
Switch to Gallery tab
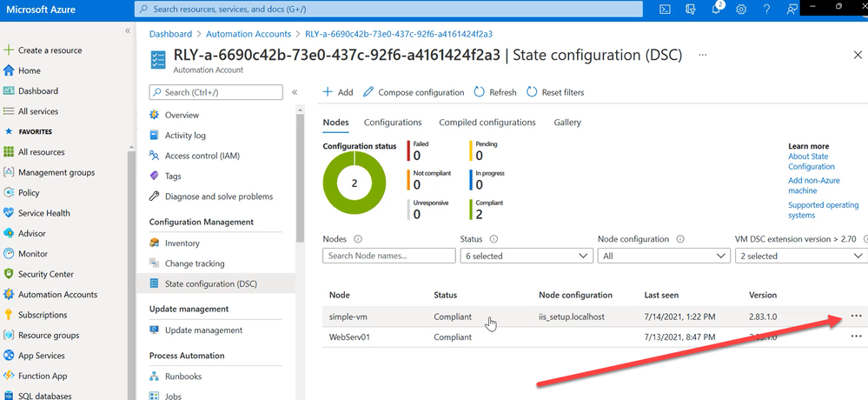click(x=567, y=123)
